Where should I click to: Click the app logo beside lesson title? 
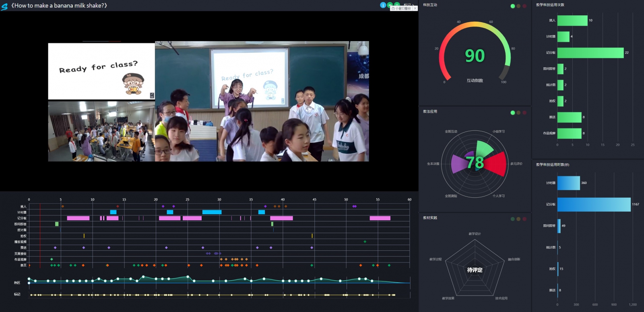pyautogui.click(x=4, y=6)
